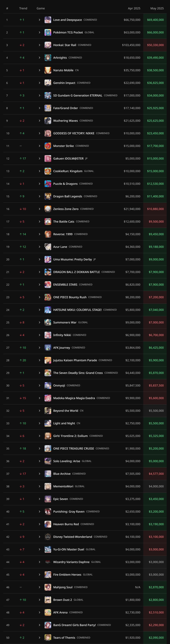Click The Battle Cats game icon
This screenshot has height=644, width=170.
click(48, 222)
